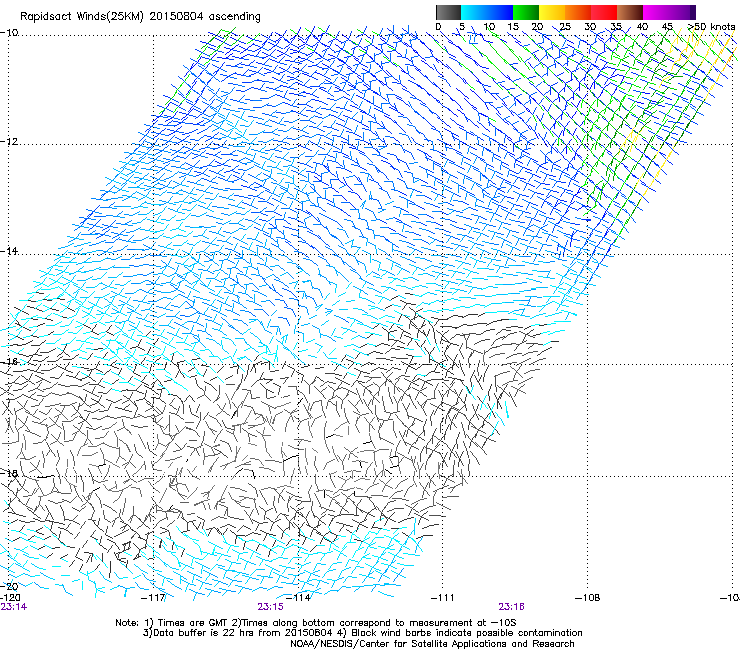
Task: Click the '40' label under the color scale
Action: click(642, 27)
